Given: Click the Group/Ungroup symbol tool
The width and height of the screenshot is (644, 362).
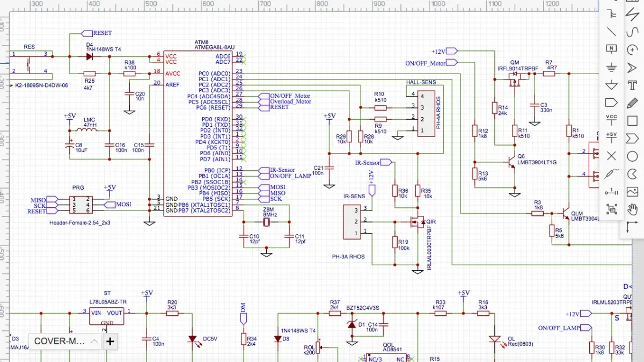Looking at the screenshot, I should 611,209.
